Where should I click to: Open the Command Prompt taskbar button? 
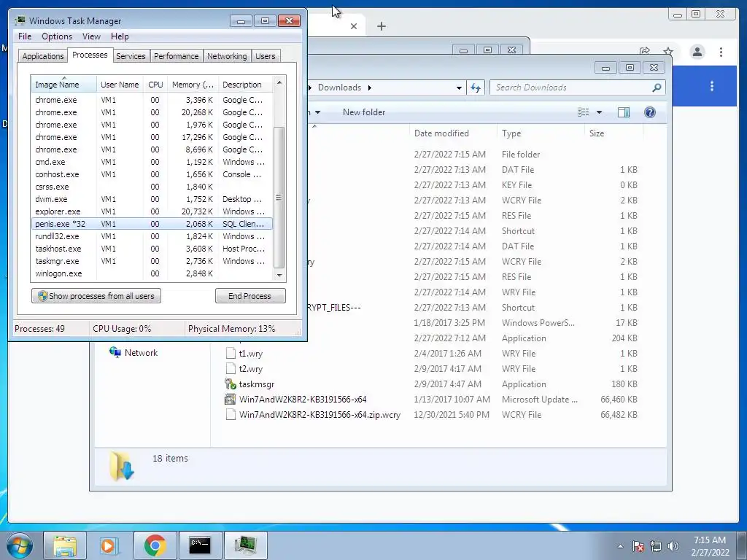(200, 545)
